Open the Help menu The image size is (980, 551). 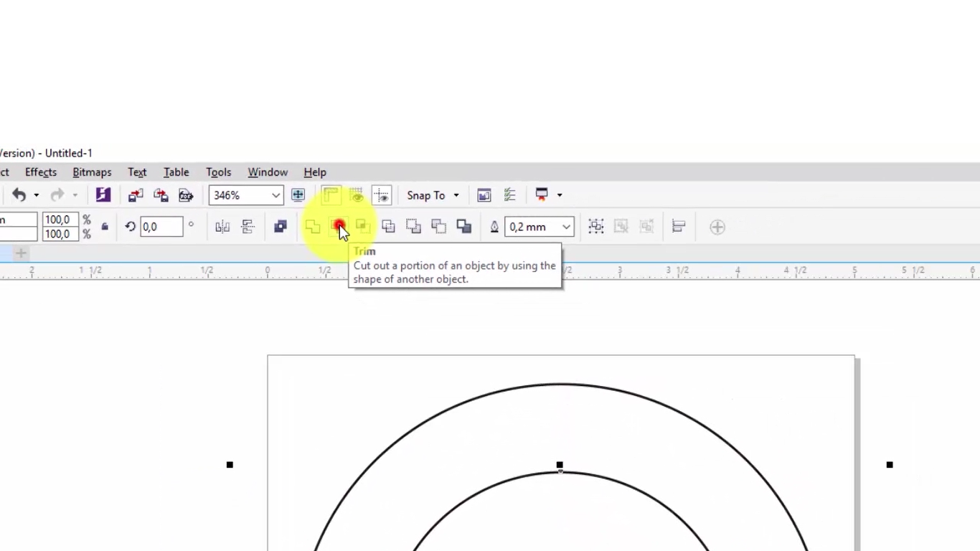coord(315,172)
